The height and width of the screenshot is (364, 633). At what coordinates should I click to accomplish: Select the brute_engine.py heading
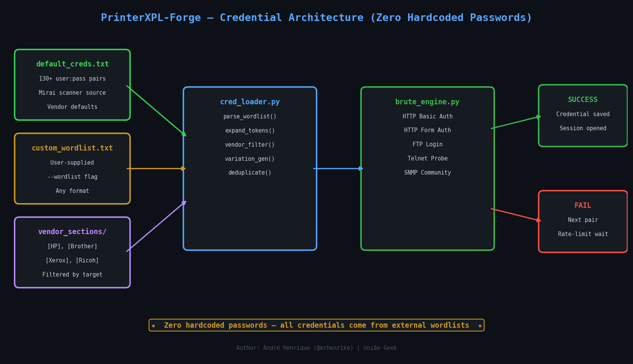click(427, 102)
